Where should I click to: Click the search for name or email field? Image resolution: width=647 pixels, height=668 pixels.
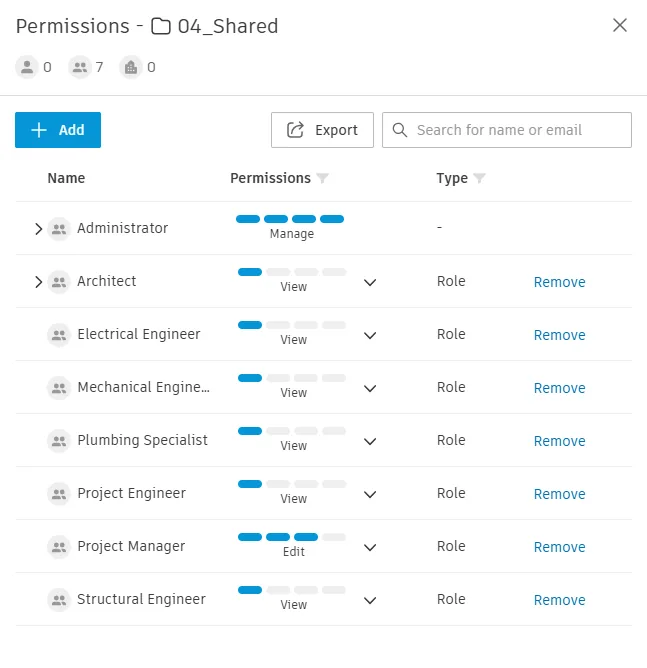coord(507,130)
